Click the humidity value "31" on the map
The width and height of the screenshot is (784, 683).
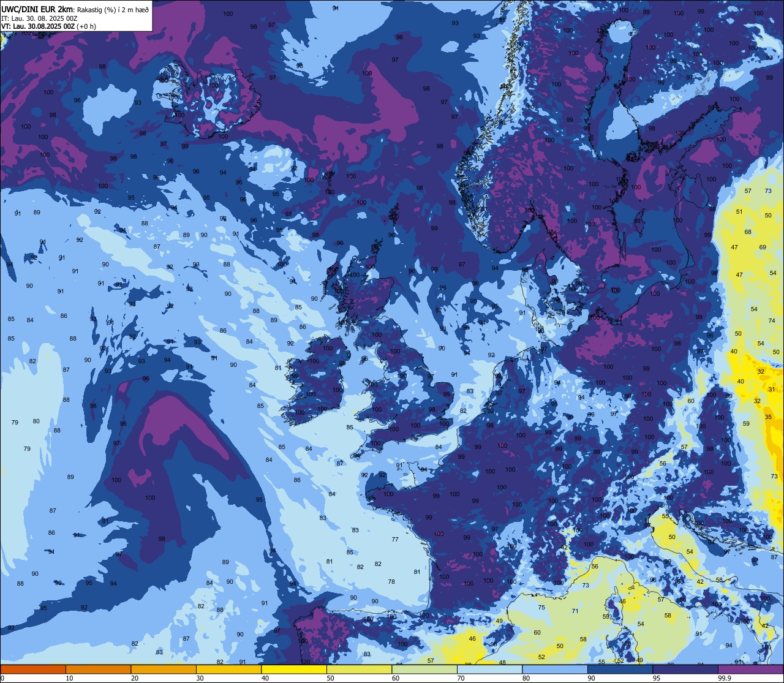coord(772,389)
